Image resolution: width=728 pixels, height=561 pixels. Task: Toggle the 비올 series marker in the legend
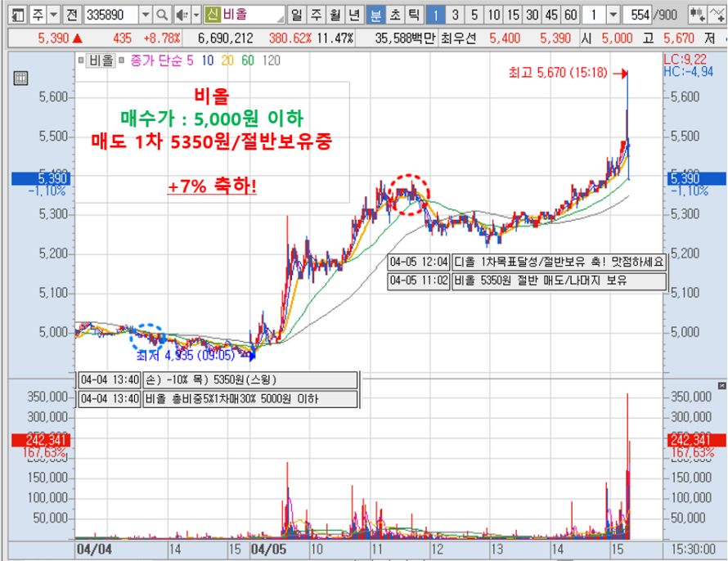click(x=82, y=61)
